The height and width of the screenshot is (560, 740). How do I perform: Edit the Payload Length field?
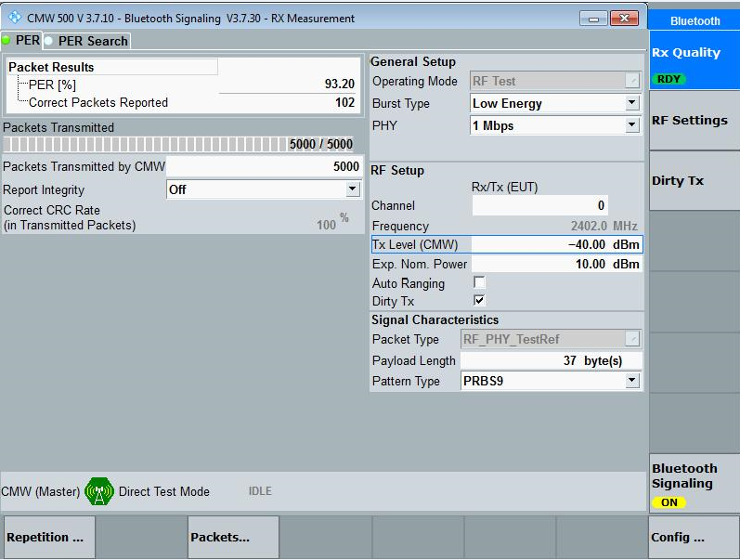tap(552, 360)
